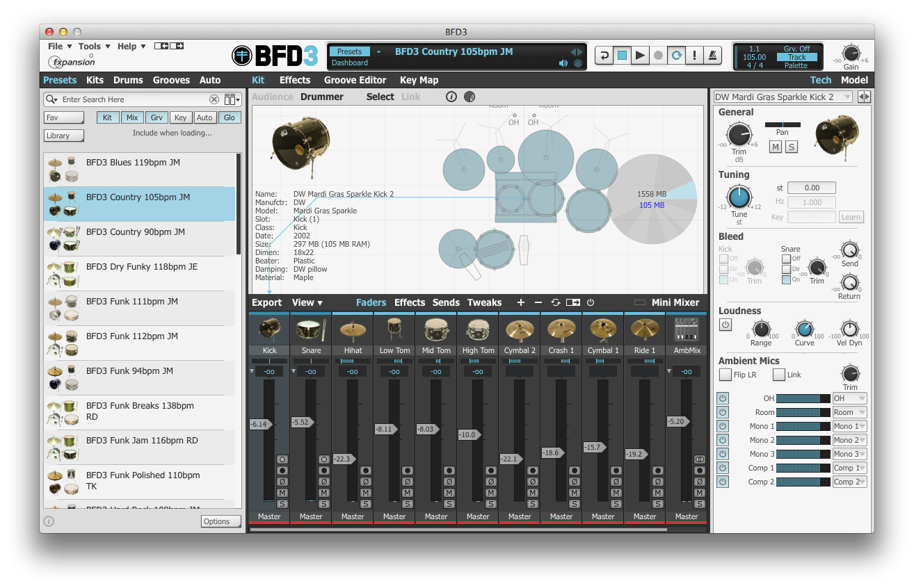This screenshot has width=914, height=588.
Task: Click the Export button above the mixer
Action: coord(266,302)
